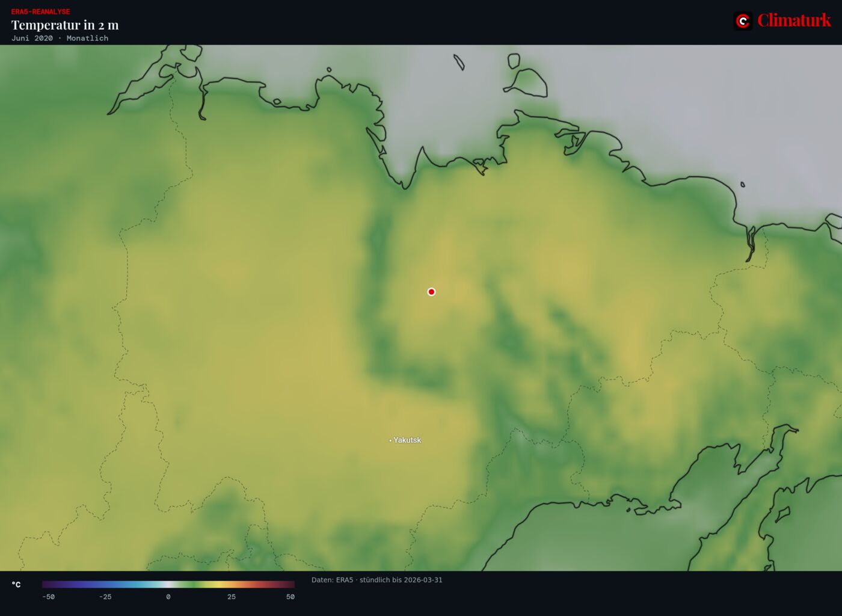
Task: Click the -50 scale value
Action: (48, 597)
